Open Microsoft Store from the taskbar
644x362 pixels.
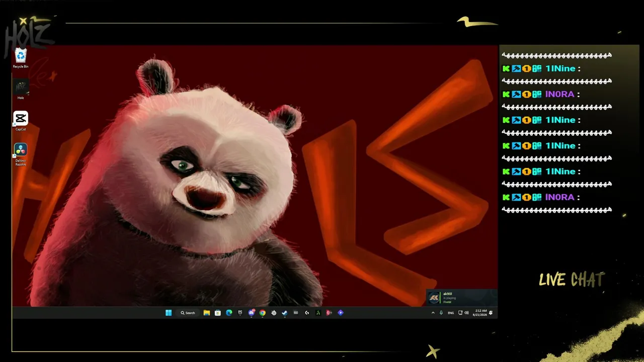point(218,313)
